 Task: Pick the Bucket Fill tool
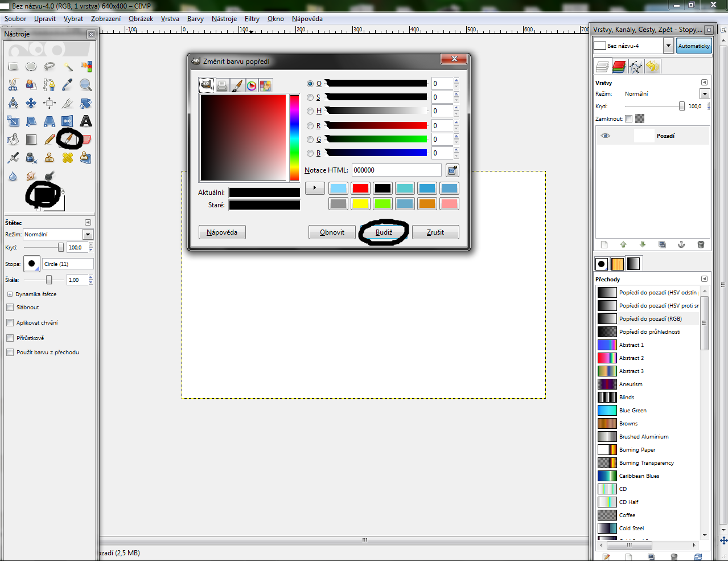pos(13,140)
